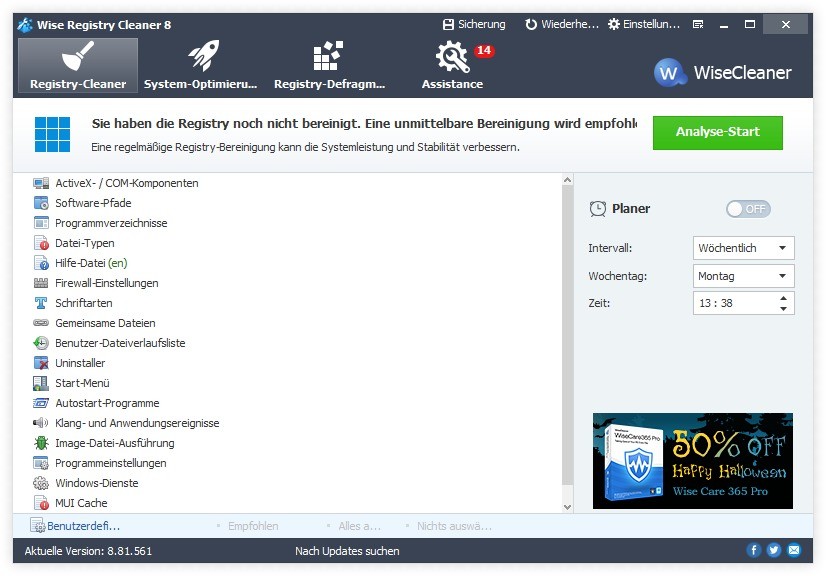This screenshot has height=576, width=826.
Task: Select 'Datei-Typen' list entry
Action: click(85, 243)
